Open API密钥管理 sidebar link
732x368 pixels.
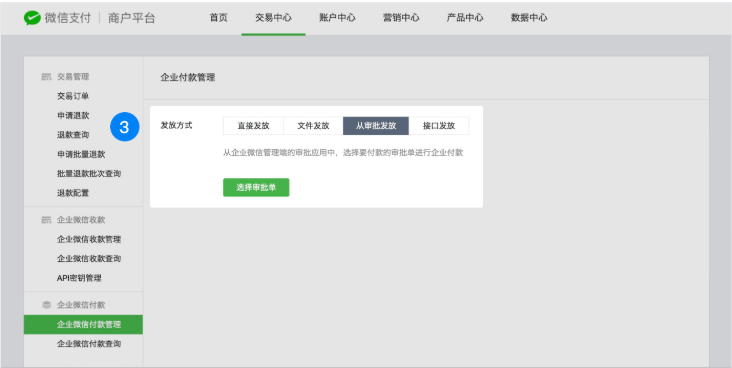click(79, 278)
